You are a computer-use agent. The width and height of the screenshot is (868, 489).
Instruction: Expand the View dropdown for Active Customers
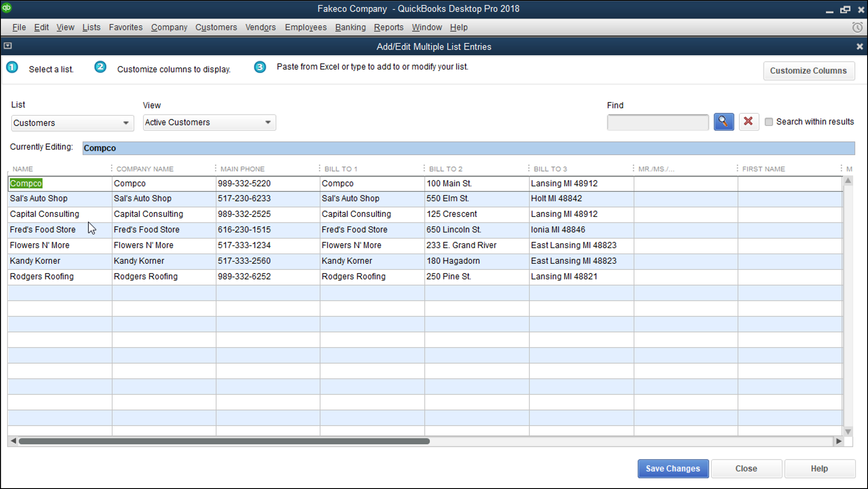pyautogui.click(x=268, y=122)
